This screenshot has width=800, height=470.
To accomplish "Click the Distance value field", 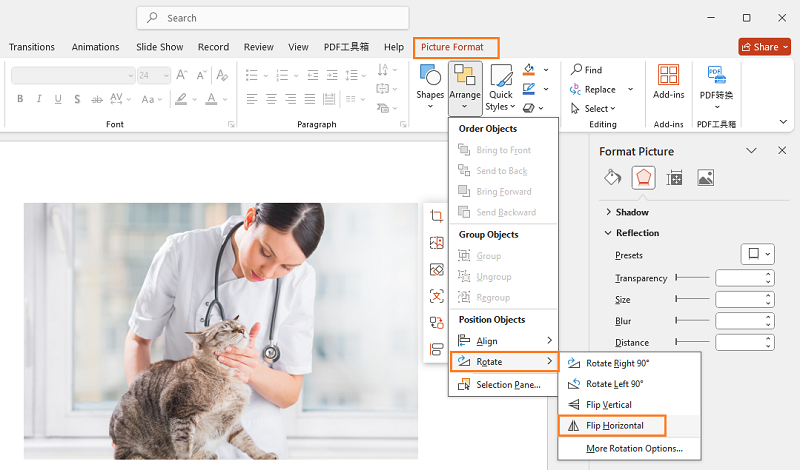I will point(740,342).
